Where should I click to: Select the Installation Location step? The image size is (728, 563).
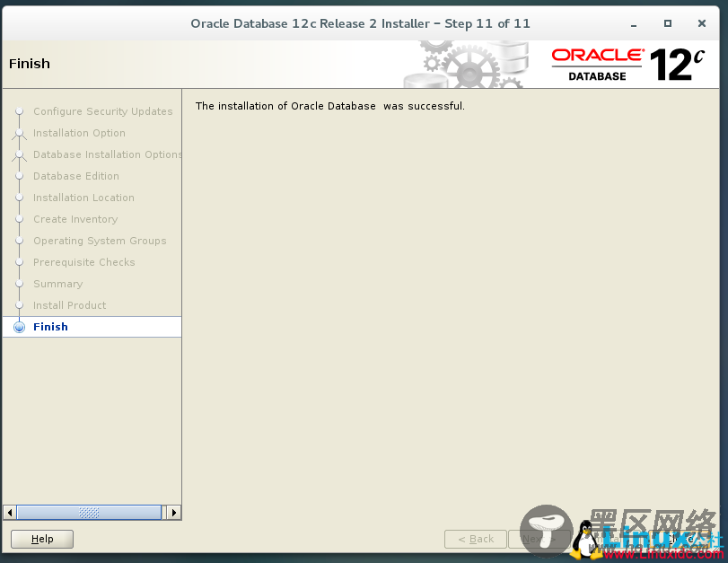tap(83, 198)
